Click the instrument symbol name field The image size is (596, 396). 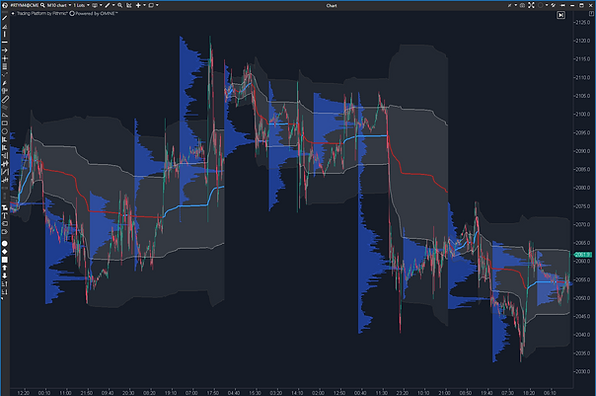click(25, 5)
